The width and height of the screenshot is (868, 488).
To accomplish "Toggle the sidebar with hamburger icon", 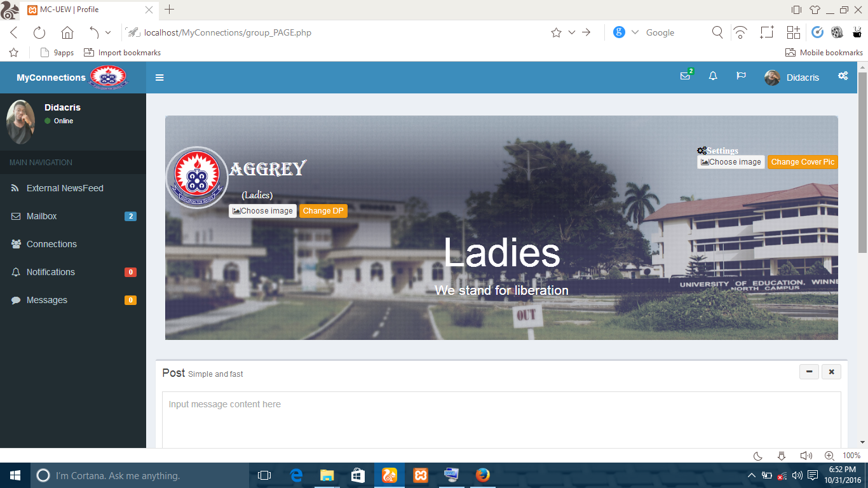I will coord(159,78).
